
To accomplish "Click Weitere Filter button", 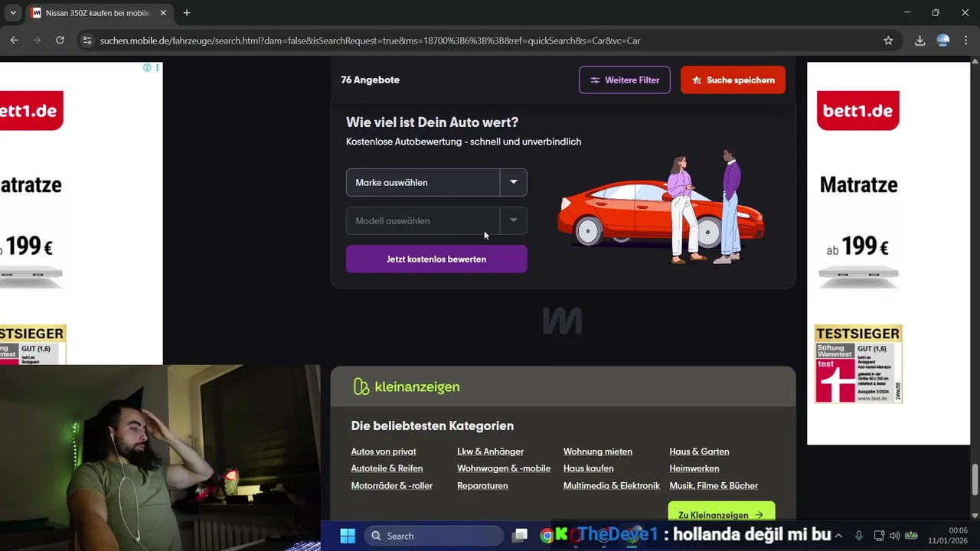I will tap(624, 80).
